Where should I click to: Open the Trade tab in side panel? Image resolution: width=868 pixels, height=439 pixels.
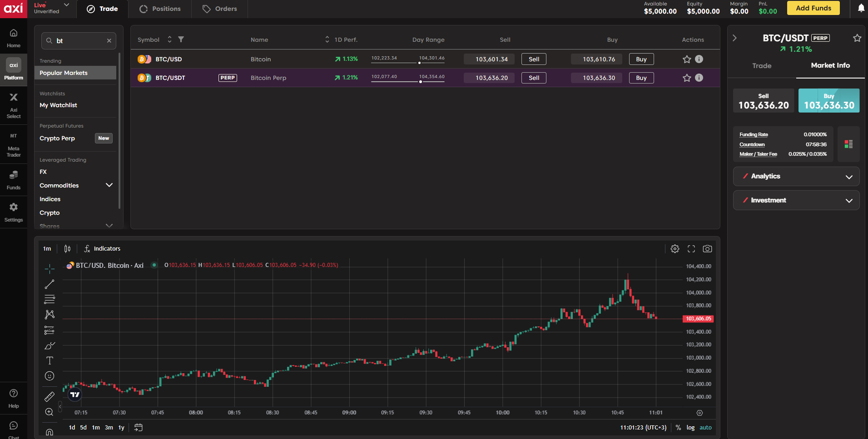pyautogui.click(x=762, y=66)
